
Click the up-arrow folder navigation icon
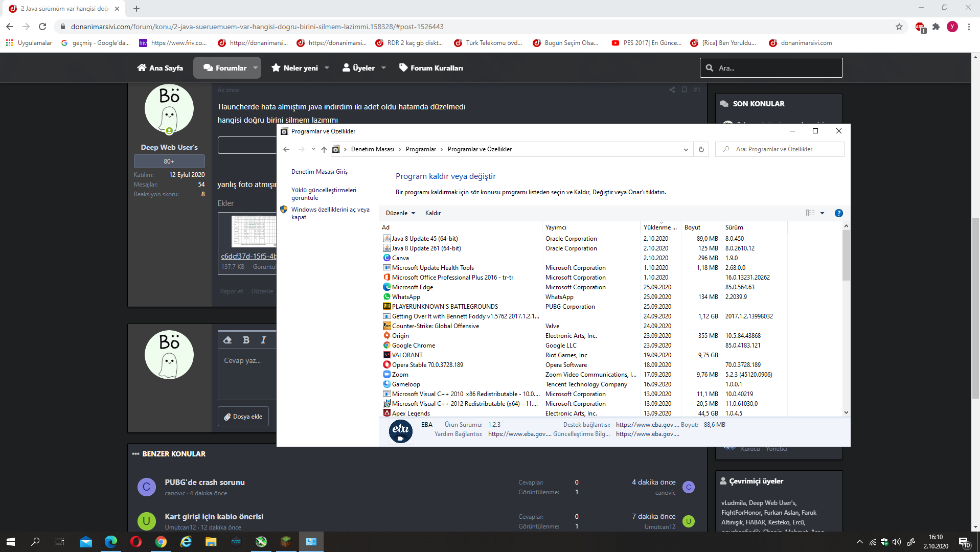click(x=324, y=149)
